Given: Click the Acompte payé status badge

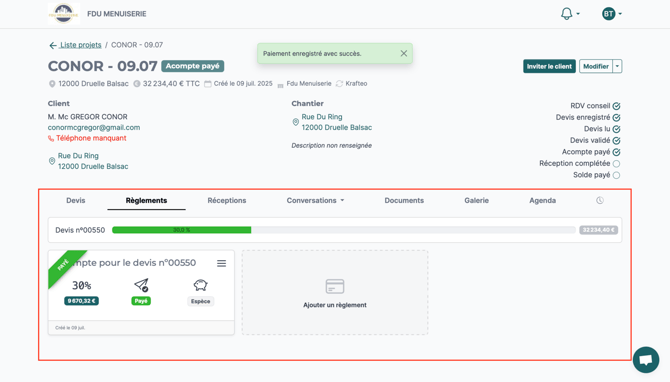Looking at the screenshot, I should tap(192, 66).
